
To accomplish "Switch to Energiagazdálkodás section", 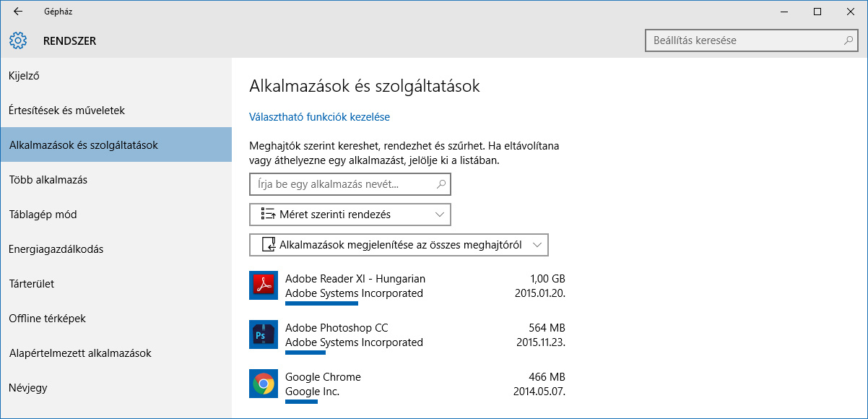I will click(56, 249).
